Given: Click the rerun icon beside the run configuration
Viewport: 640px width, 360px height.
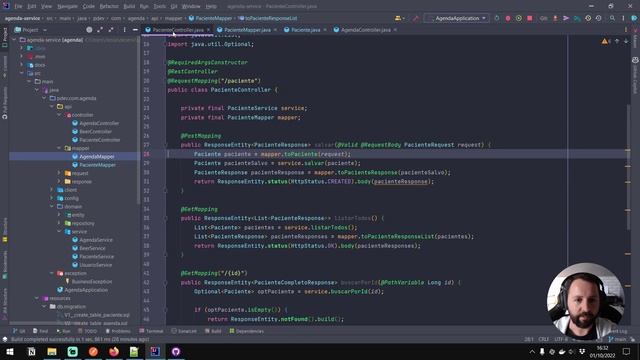Looking at the screenshot, I should [x=497, y=18].
